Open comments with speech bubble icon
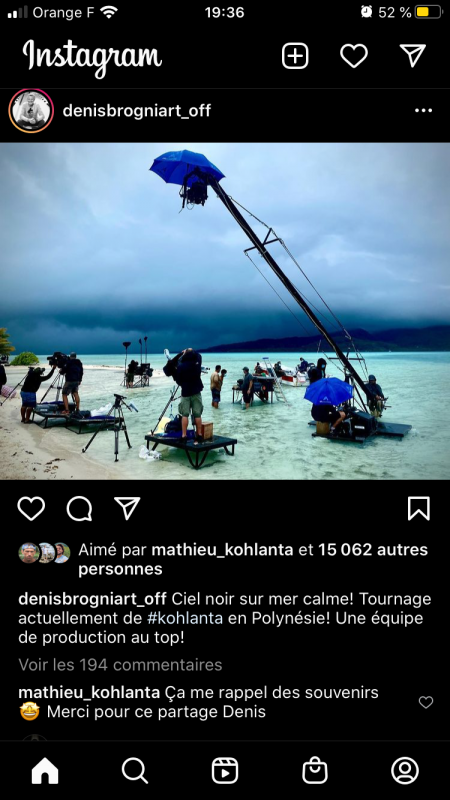The width and height of the screenshot is (450, 800). click(x=80, y=509)
